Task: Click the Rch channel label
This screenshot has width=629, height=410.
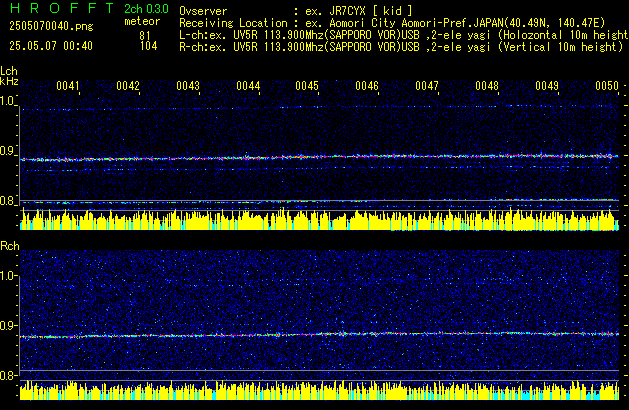Action: click(10, 246)
